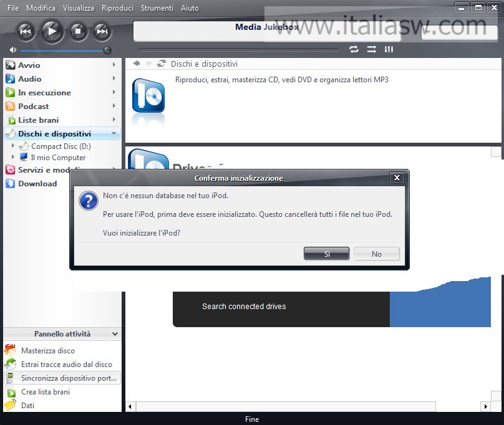
Task: Collapse the Dischi e dispositivi section
Action: [x=114, y=133]
